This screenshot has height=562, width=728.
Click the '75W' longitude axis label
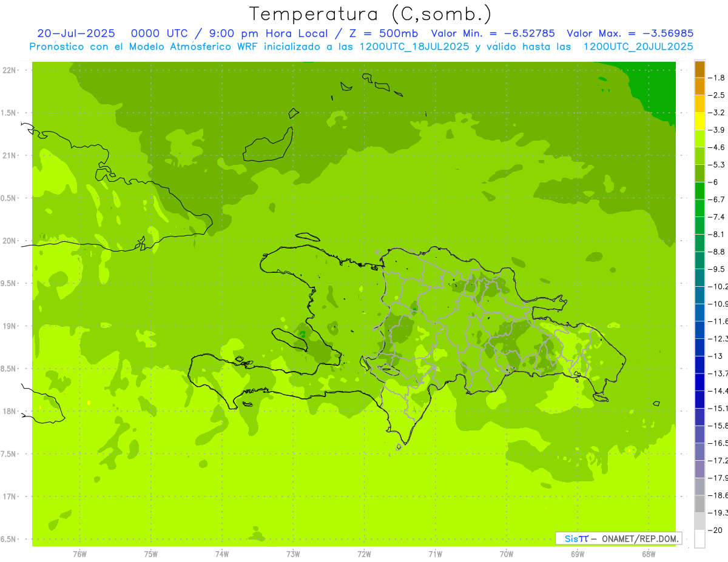click(151, 554)
